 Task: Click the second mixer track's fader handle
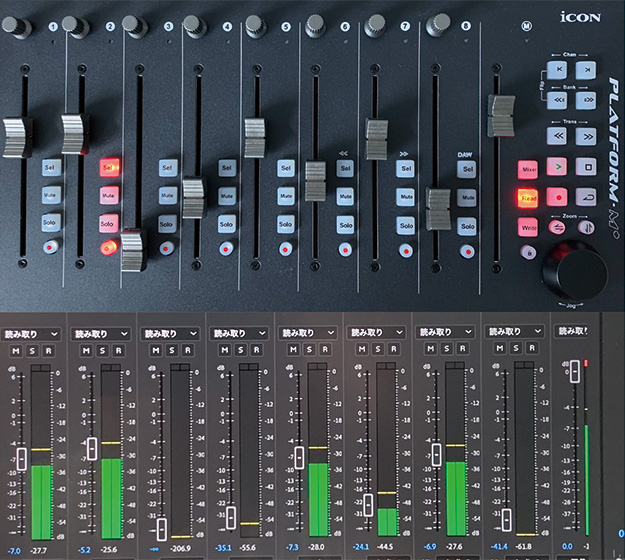(x=92, y=448)
